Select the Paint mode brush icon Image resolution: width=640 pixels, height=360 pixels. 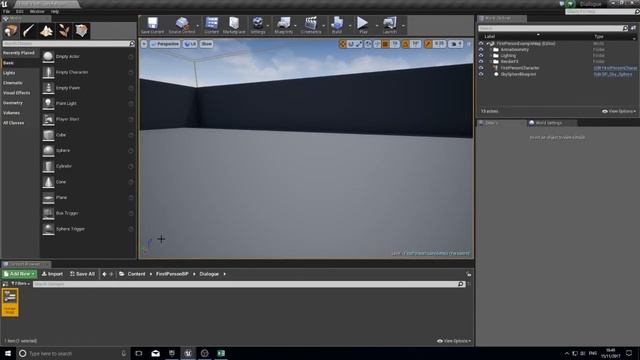(28, 31)
